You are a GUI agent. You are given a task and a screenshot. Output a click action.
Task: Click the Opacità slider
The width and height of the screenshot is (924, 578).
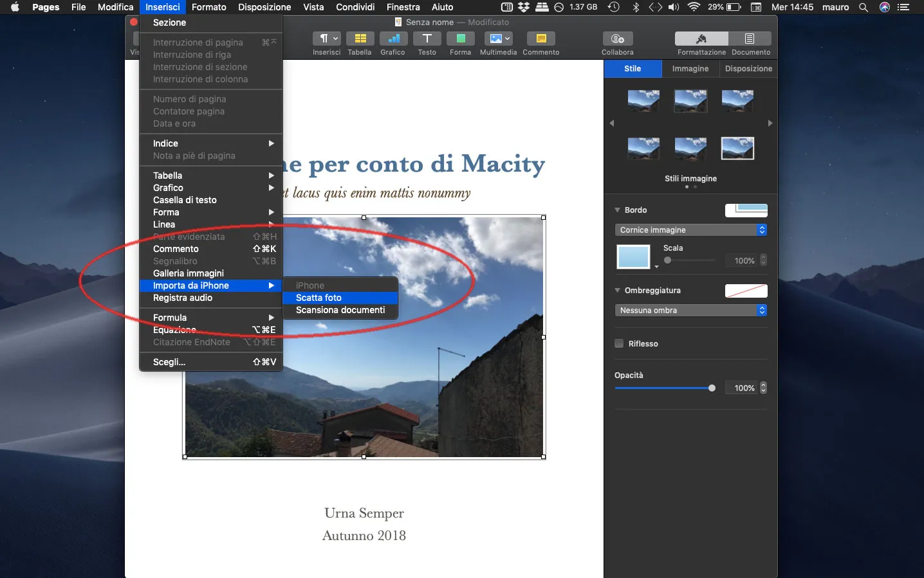[665, 388]
